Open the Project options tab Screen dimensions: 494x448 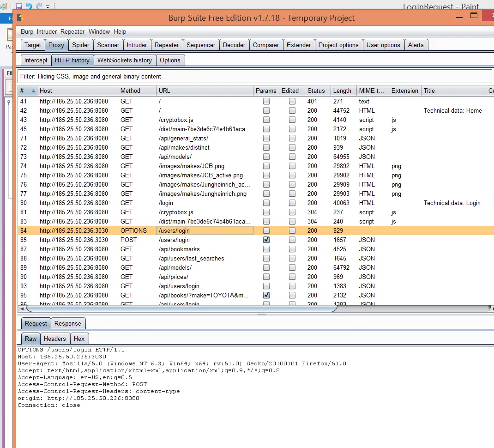339,45
